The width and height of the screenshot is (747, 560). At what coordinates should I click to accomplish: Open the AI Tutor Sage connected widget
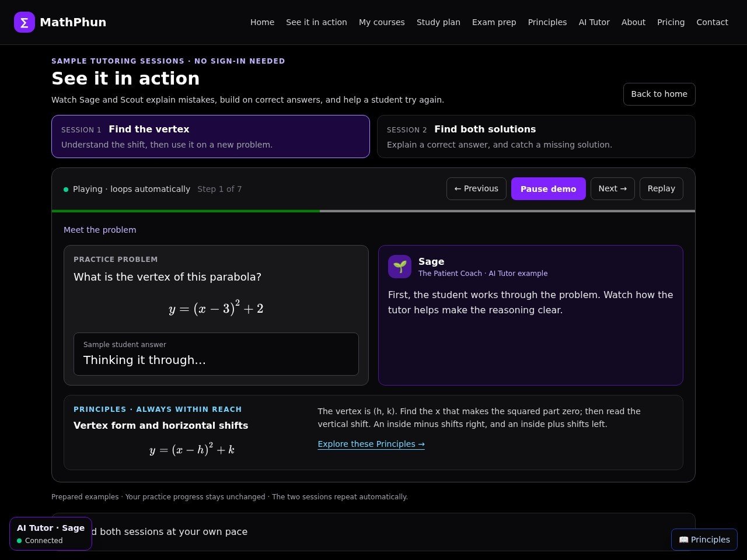click(51, 534)
